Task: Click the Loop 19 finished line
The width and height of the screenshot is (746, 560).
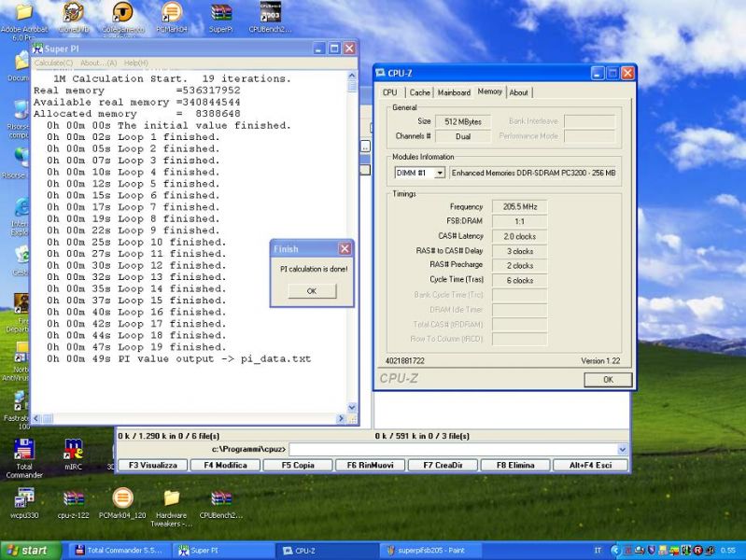Action: point(136,347)
